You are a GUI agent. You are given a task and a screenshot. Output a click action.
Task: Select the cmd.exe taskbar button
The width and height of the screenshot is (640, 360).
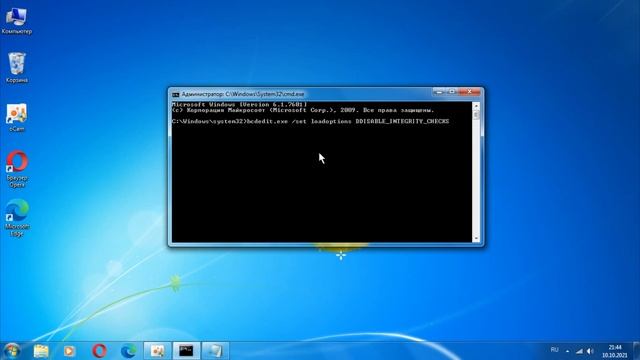186,351
